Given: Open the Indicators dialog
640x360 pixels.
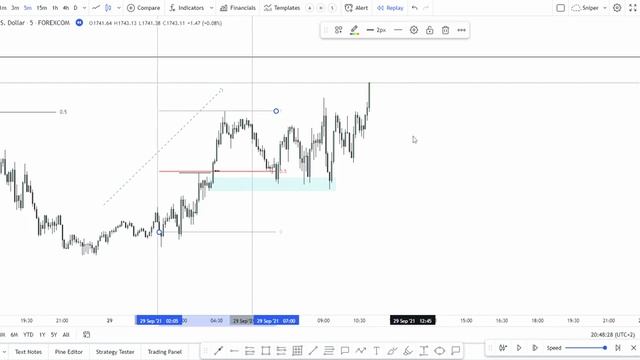Looking at the screenshot, I should point(187,8).
